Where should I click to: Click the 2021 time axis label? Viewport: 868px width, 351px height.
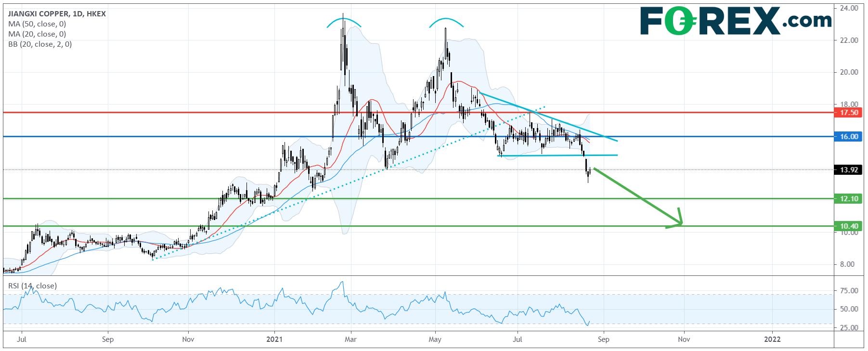coord(274,339)
